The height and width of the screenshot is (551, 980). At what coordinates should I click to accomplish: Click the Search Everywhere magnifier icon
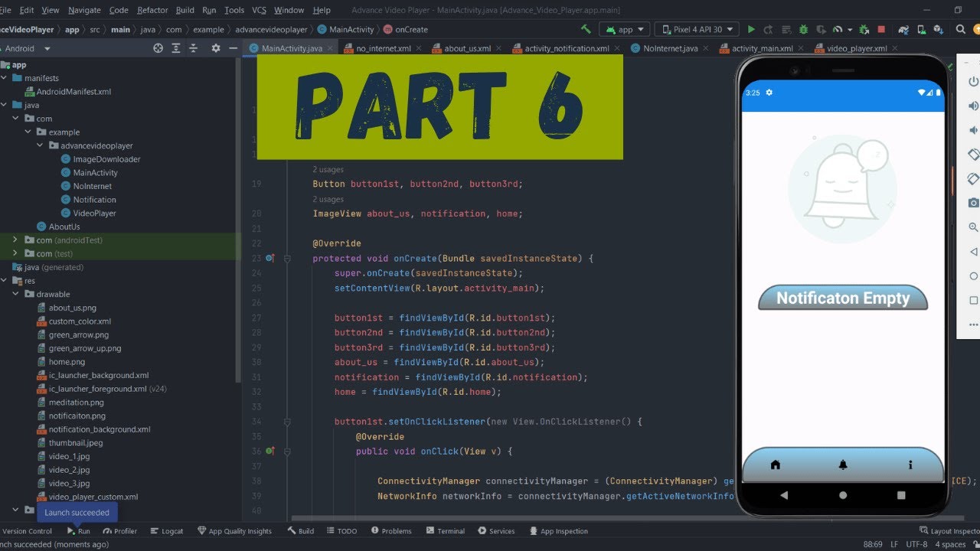(961, 29)
